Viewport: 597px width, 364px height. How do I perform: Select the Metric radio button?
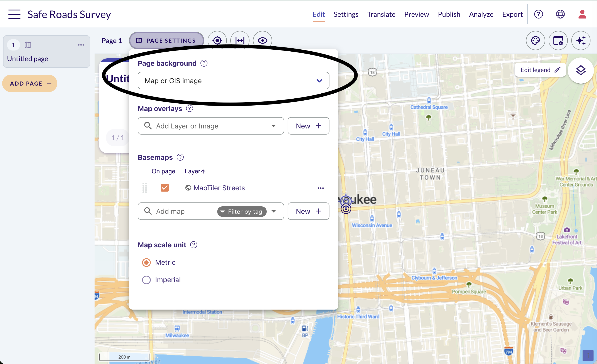(x=146, y=262)
